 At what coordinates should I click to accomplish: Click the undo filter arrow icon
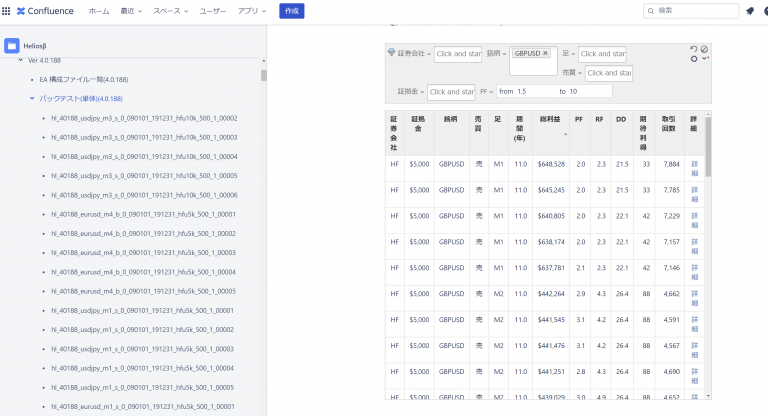(x=694, y=49)
